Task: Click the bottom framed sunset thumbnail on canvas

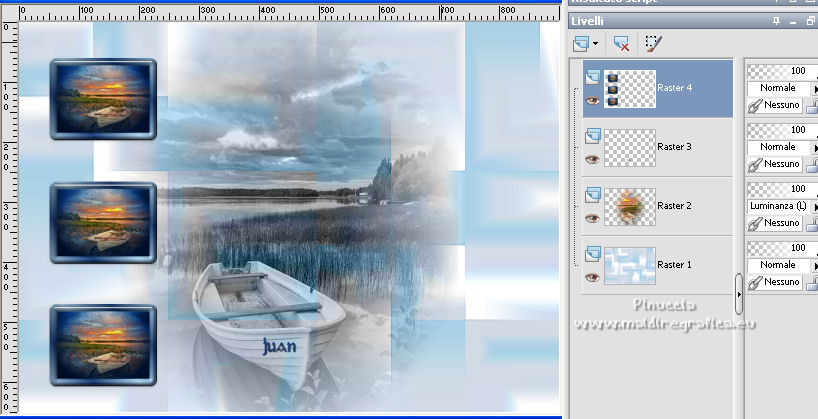Action: 103,345
